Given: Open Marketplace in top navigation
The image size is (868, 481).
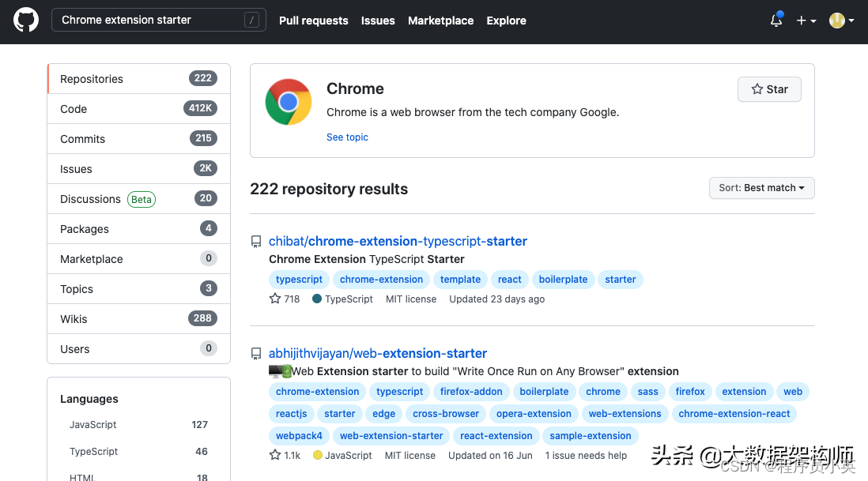Looking at the screenshot, I should tap(440, 21).
